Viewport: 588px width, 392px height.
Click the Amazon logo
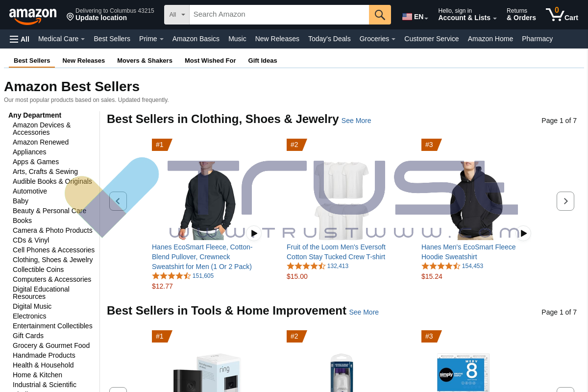[x=33, y=16]
